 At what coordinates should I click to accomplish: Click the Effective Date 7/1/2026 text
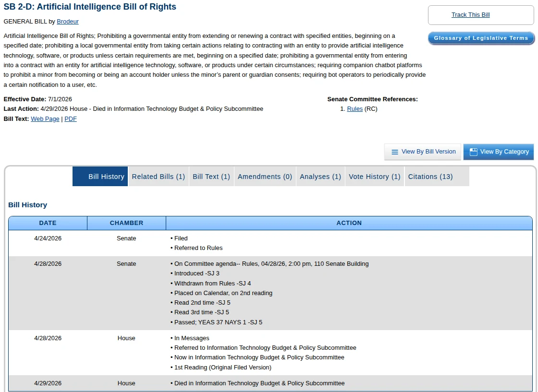[38, 99]
